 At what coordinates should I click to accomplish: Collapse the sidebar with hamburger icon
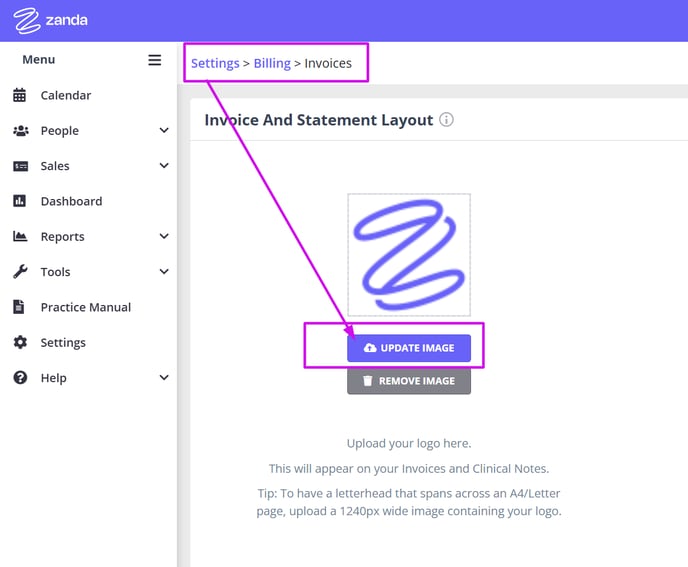154,60
